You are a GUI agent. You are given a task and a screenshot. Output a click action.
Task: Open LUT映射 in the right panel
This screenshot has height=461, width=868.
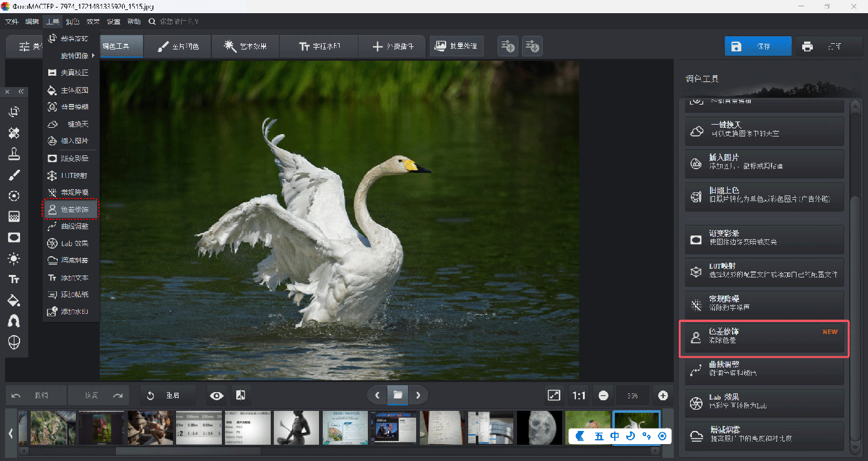click(x=765, y=271)
